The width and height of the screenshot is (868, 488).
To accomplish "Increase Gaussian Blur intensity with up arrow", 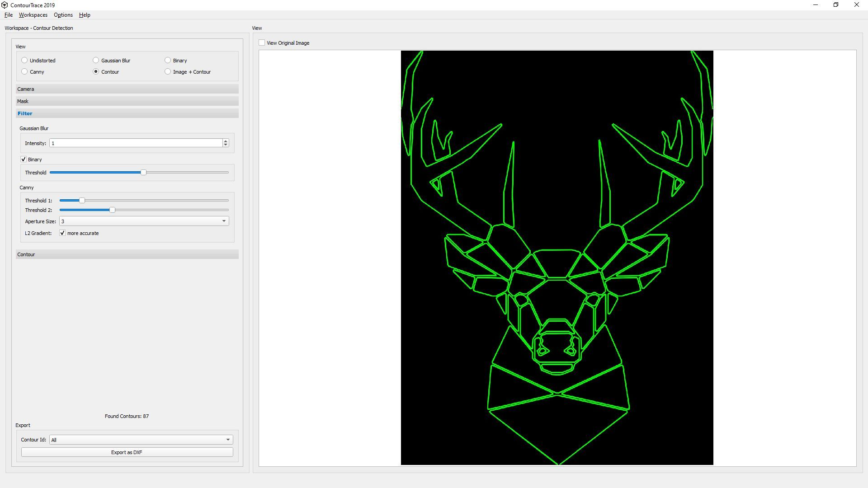I will (226, 141).
